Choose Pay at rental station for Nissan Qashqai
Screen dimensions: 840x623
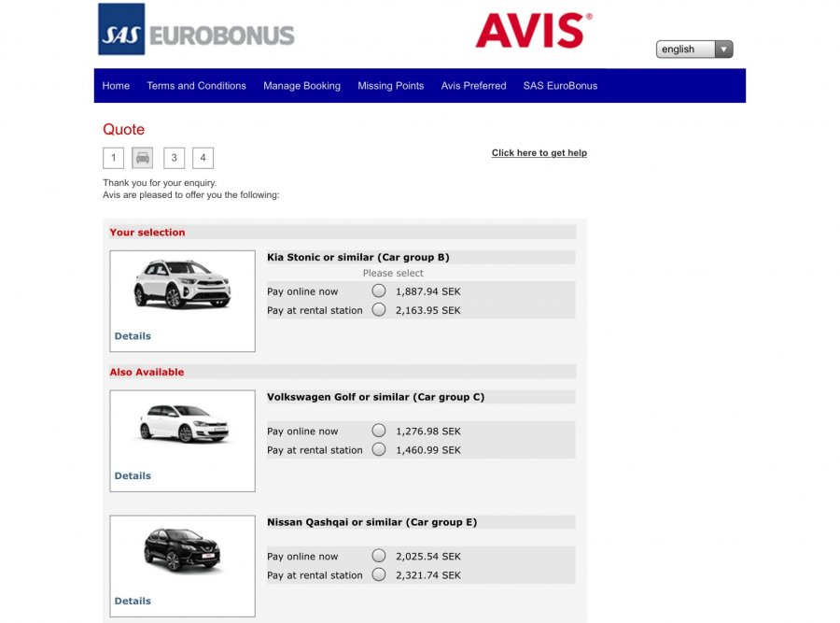[378, 575]
